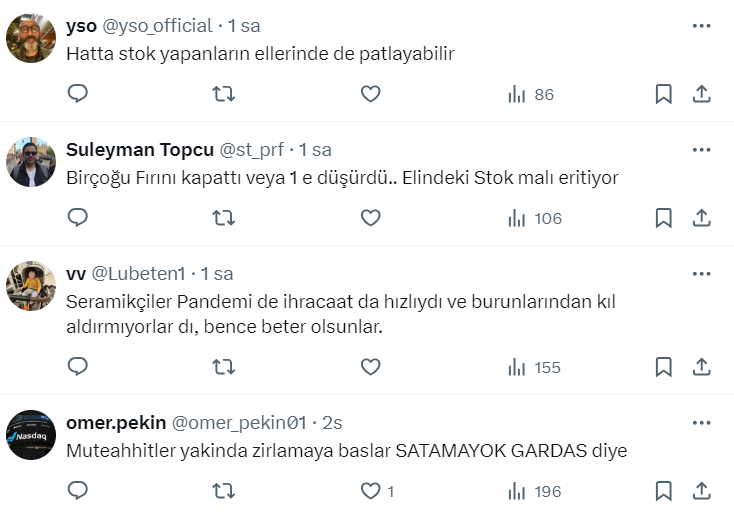Open the @yso_official profile link

pos(158,26)
